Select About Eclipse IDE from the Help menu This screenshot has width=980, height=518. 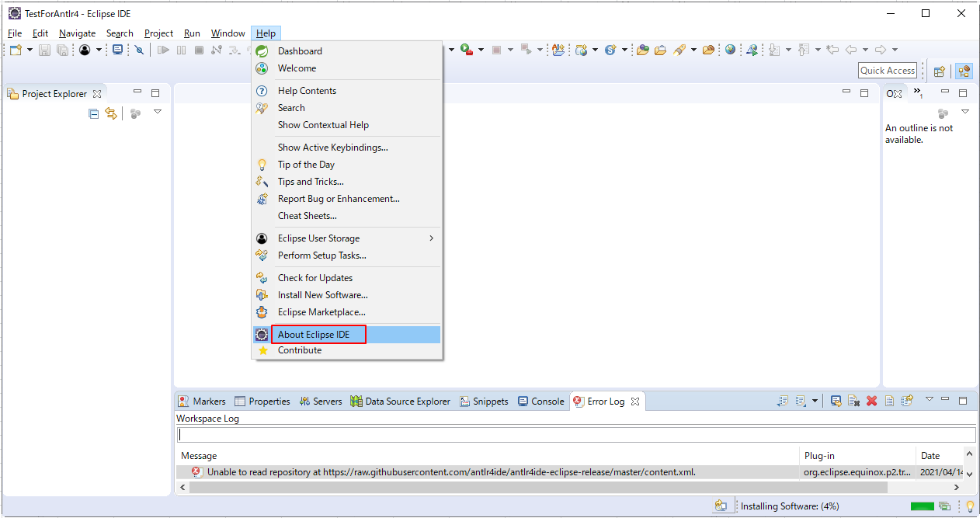coord(318,333)
